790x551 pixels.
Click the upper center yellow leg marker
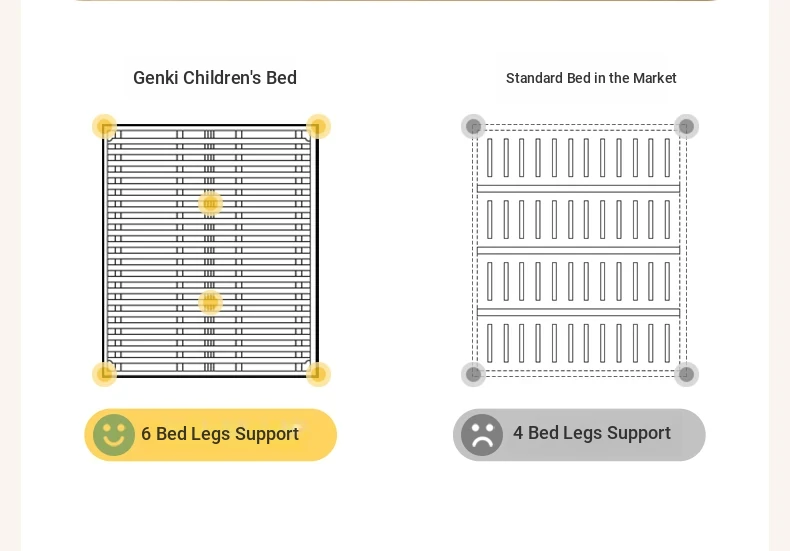211,203
